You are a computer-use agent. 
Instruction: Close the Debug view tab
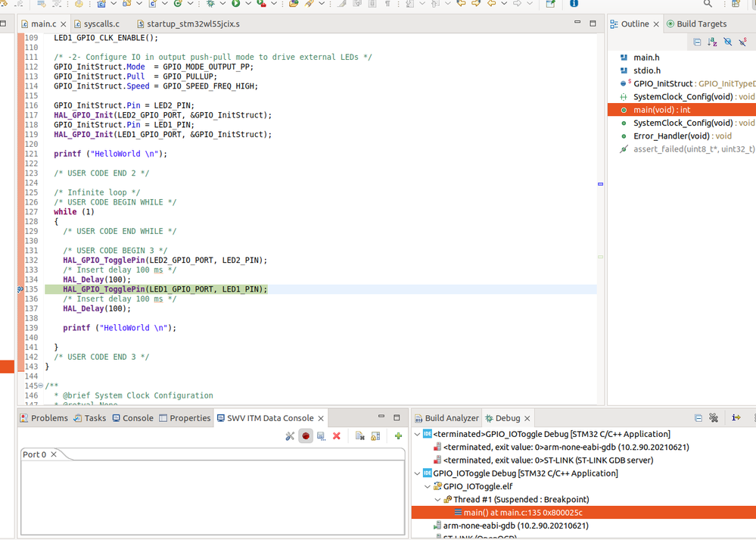pyautogui.click(x=527, y=418)
